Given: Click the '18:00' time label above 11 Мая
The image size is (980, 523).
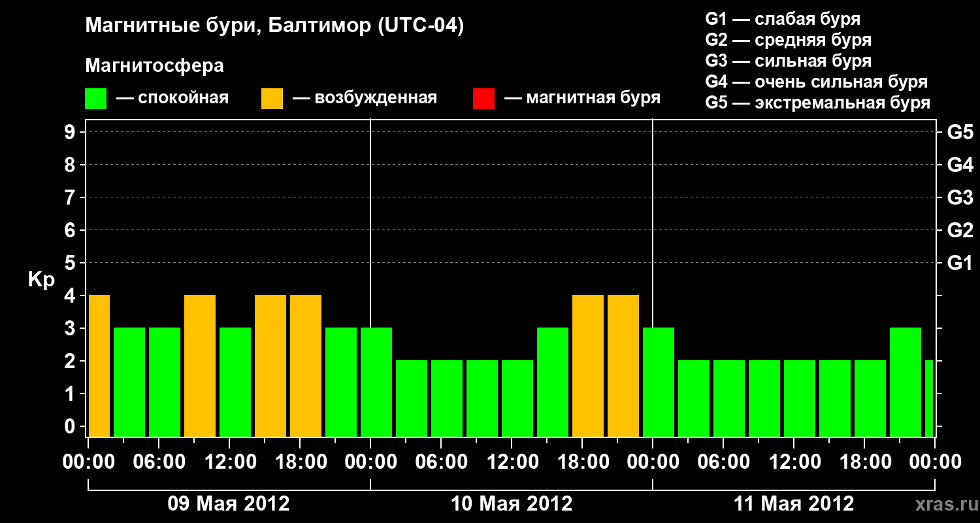Looking at the screenshot, I should pyautogui.click(x=864, y=462).
